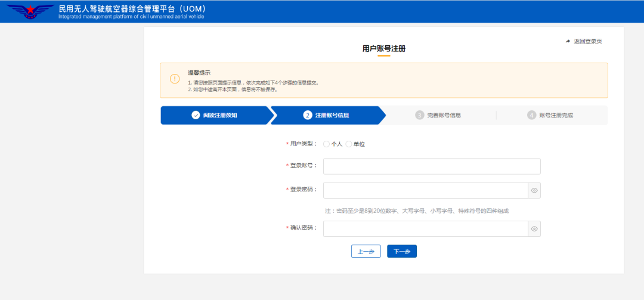The image size is (644, 300).
Task: Click the tip line 如您中途离开本页面
Action: [x=233, y=89]
